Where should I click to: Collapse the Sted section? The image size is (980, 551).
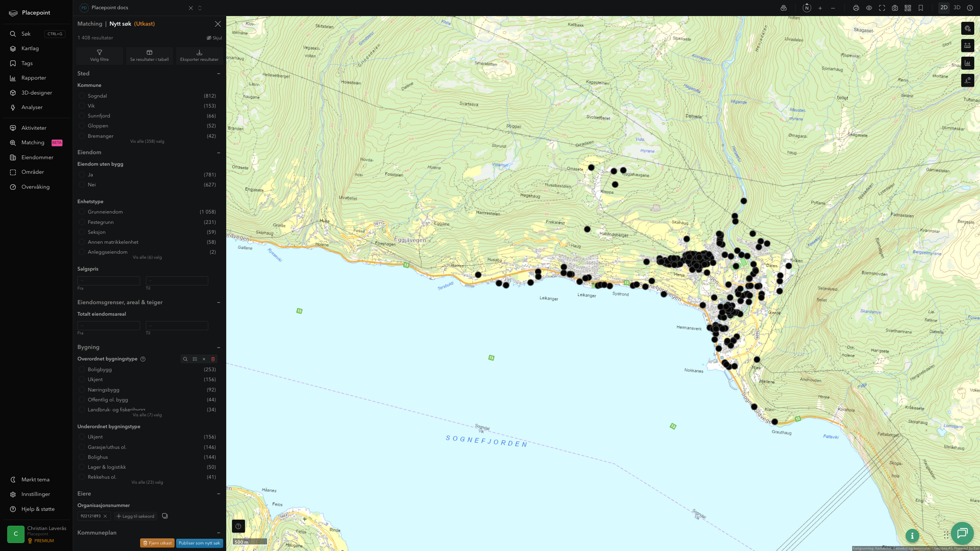click(219, 73)
